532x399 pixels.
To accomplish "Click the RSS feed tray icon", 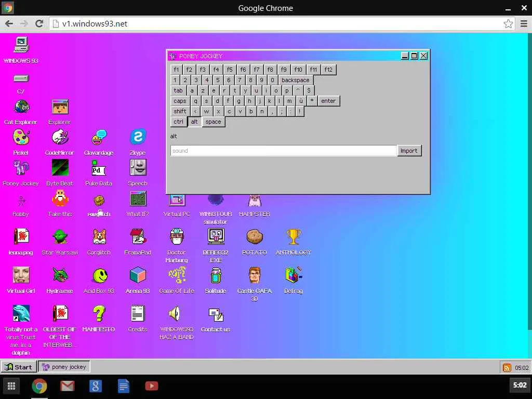I will click(x=507, y=367).
